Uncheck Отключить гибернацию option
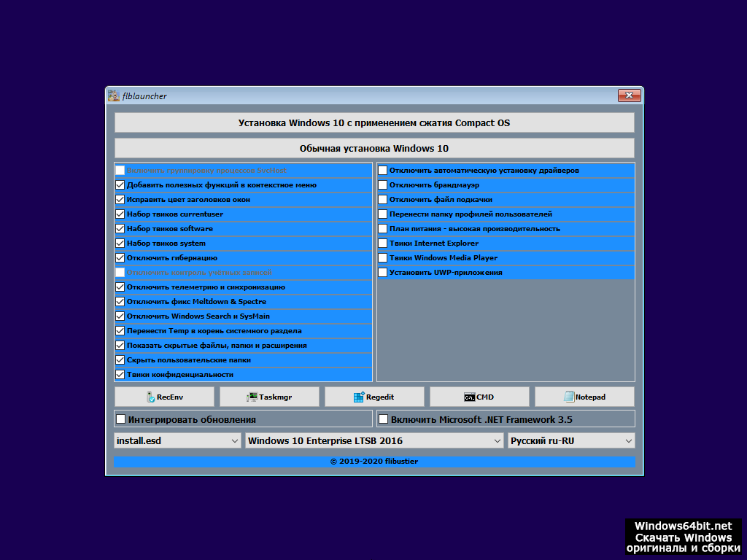The width and height of the screenshot is (747, 560). [x=120, y=258]
